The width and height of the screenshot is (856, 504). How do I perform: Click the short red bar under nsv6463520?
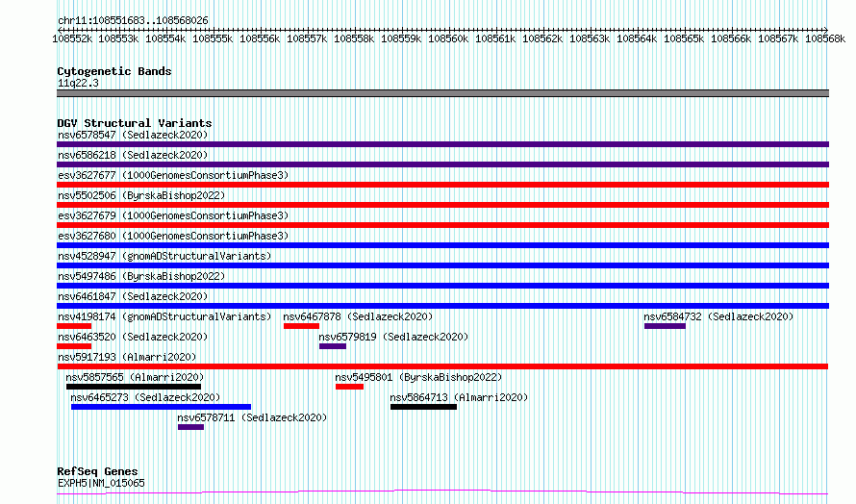74,346
